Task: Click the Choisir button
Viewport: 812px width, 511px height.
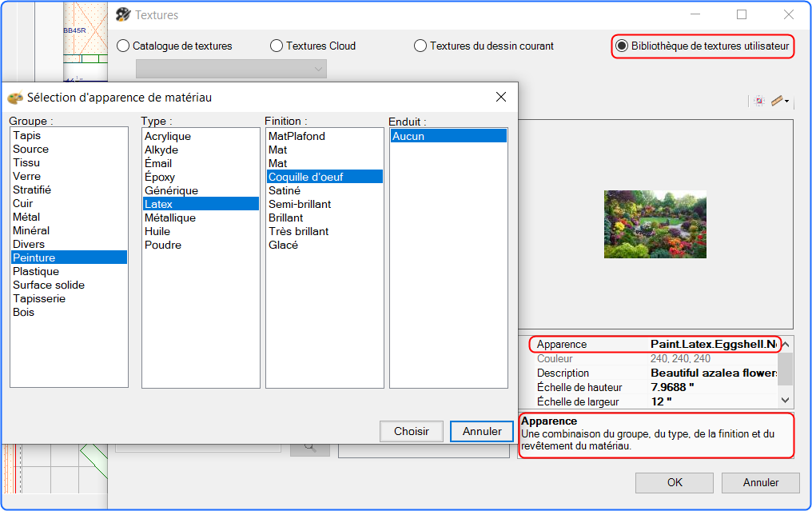Action: [411, 431]
